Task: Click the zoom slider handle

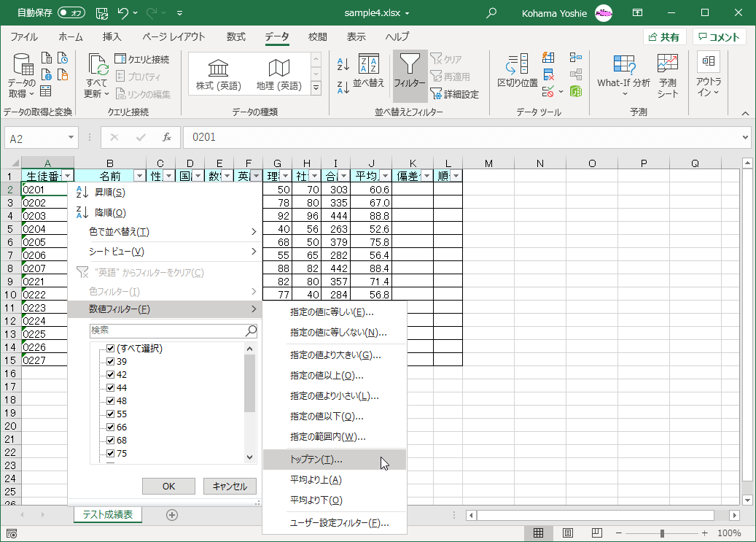Action: (x=662, y=533)
